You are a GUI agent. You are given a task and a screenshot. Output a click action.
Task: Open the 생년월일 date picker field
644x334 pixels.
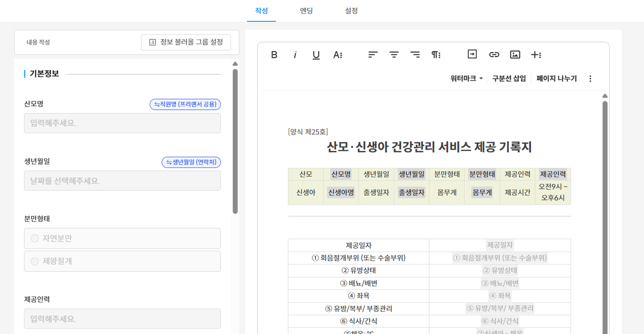coord(122,180)
